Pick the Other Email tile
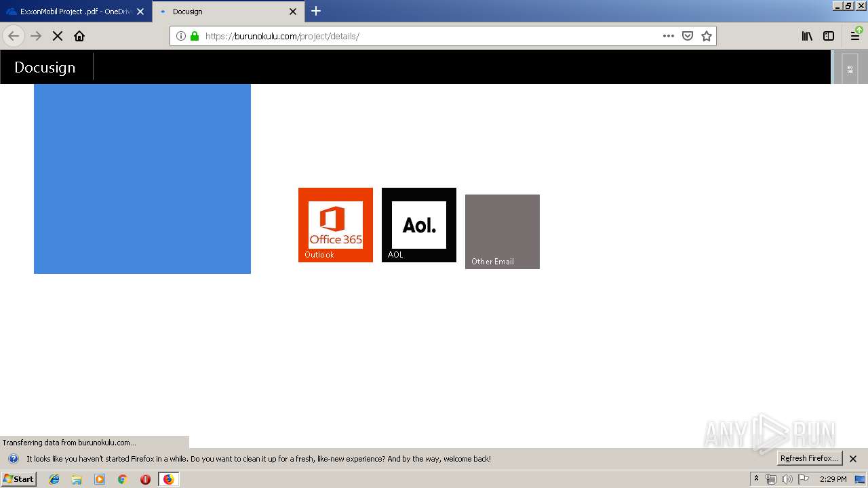Image resolution: width=868 pixels, height=488 pixels. 502,232
